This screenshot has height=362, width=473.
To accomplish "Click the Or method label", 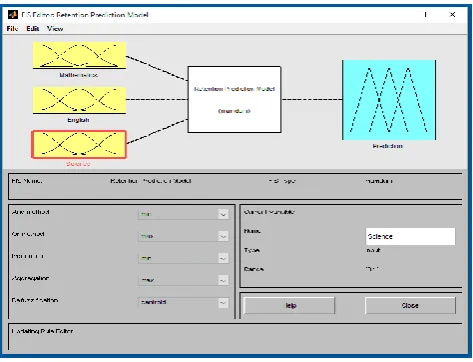I will pos(28,234).
